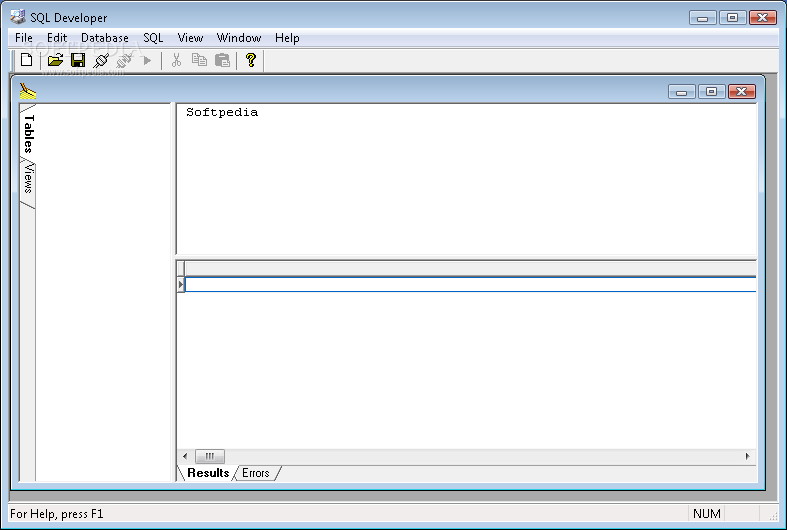Open a file with the folder icon
Image resolution: width=787 pixels, height=530 pixels.
tap(55, 60)
